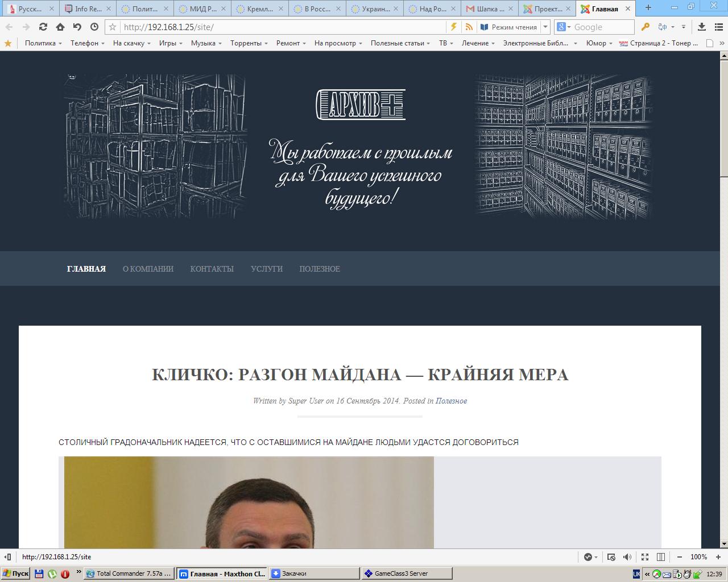
Task: Enable reader mode via Режим чтения
Action: click(x=508, y=27)
